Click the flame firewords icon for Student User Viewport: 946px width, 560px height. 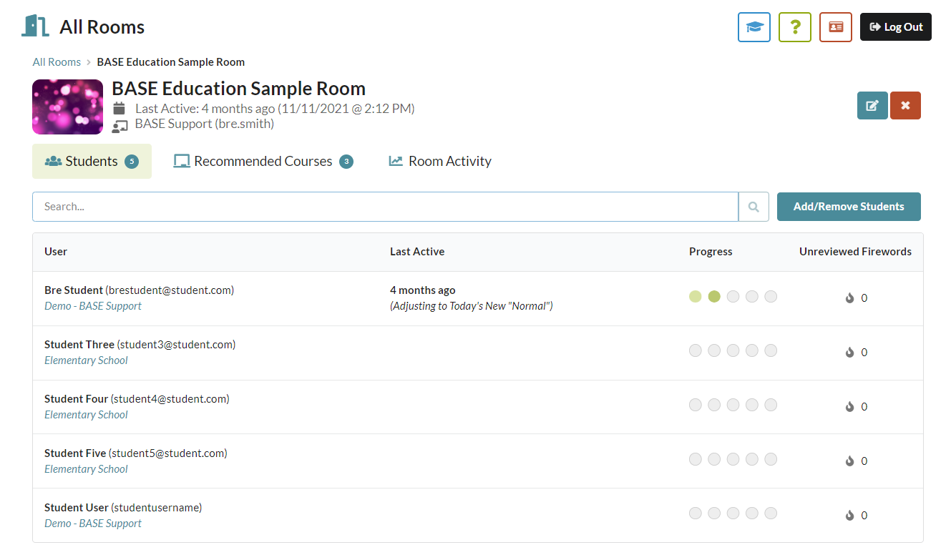[850, 516]
